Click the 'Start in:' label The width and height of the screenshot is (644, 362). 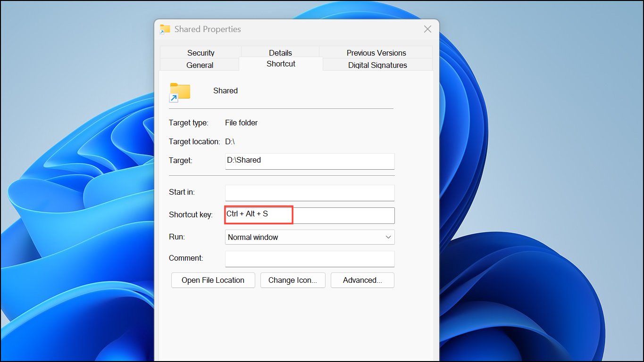click(182, 192)
